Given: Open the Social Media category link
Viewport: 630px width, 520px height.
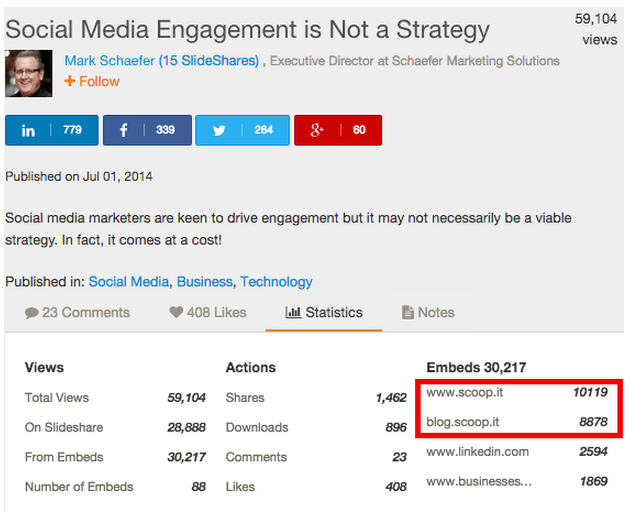Looking at the screenshot, I should tap(129, 282).
